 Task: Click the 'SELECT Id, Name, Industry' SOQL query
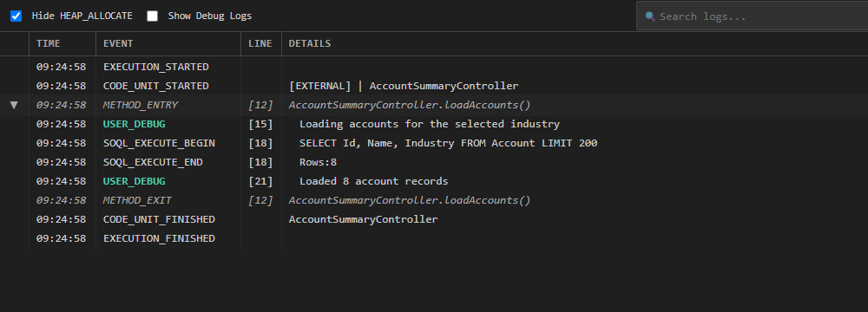tap(449, 143)
